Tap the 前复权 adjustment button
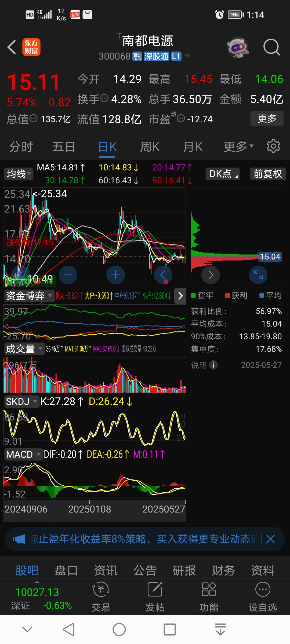 pos(268,174)
